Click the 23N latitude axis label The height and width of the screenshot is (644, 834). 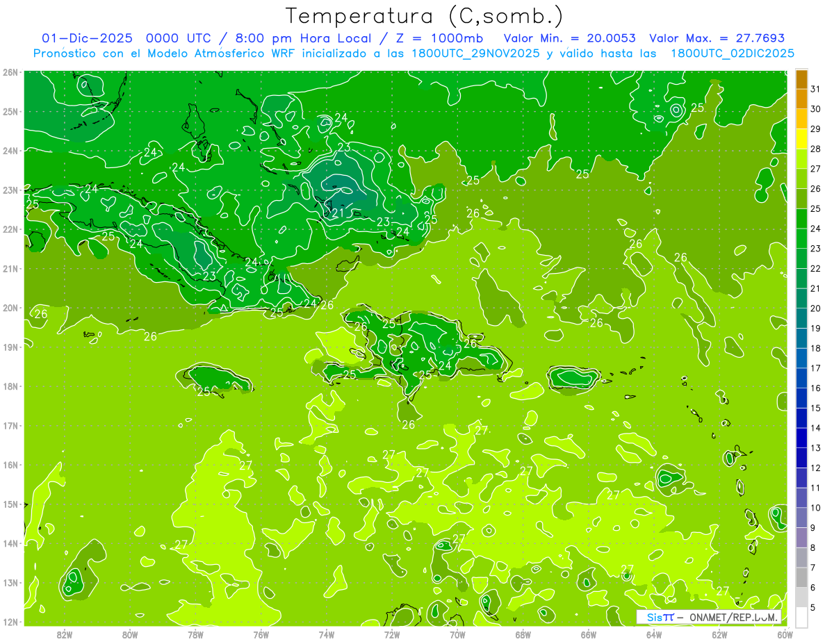click(10, 190)
